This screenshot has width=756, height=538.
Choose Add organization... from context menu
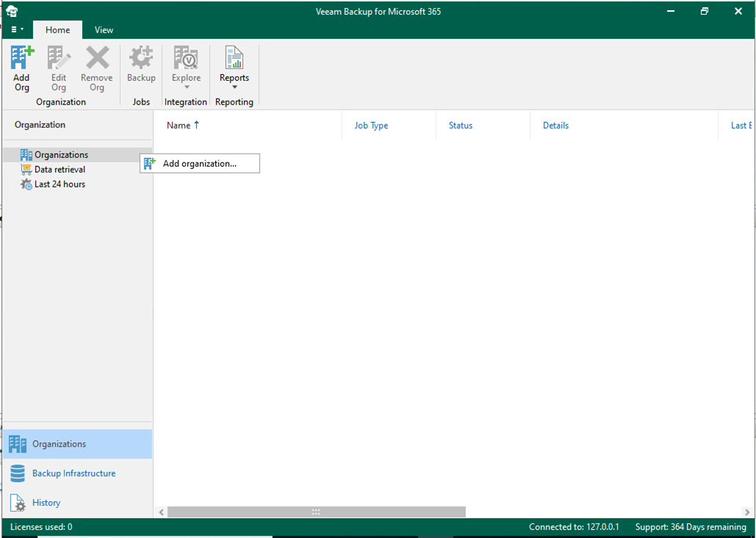[x=200, y=164]
